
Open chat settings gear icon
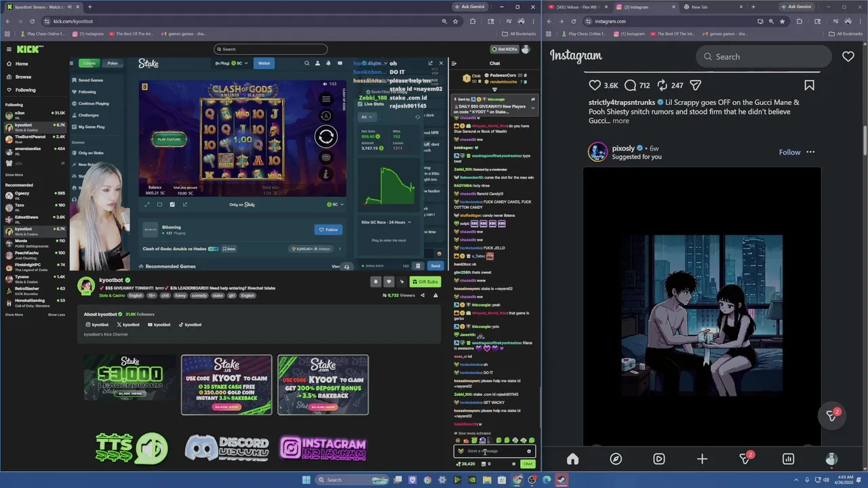pyautogui.click(x=513, y=464)
